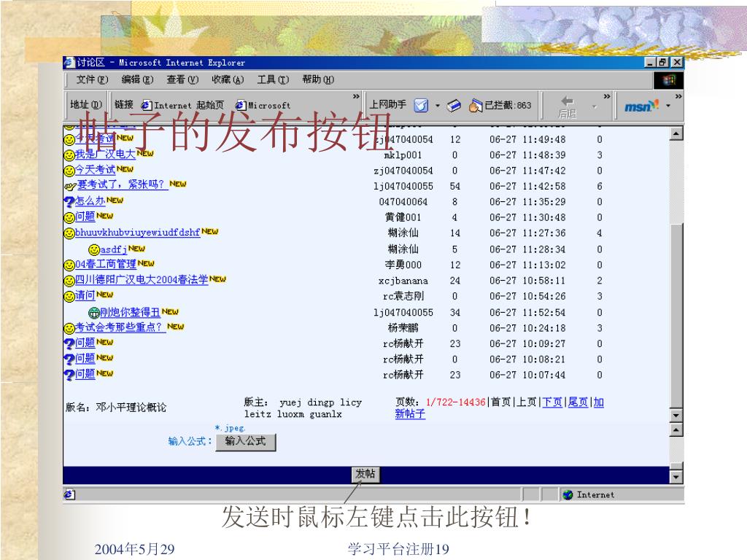Screen dimensions: 747x560
Task: Click lower frame scrollbar down arrow
Action: pyautogui.click(x=676, y=477)
